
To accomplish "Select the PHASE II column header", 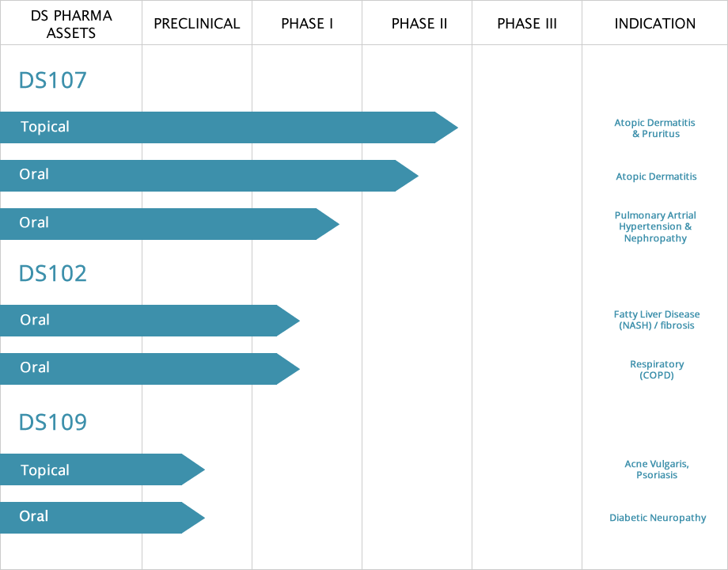I will [x=419, y=23].
